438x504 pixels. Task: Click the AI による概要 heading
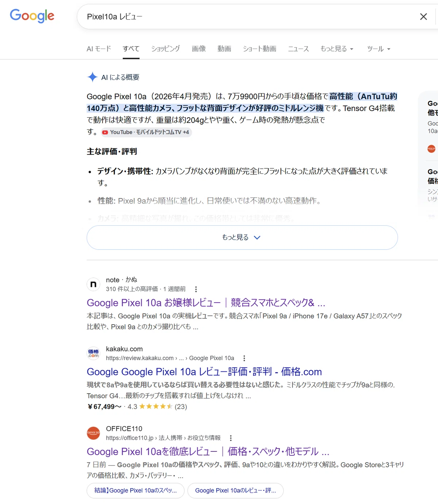tap(120, 77)
